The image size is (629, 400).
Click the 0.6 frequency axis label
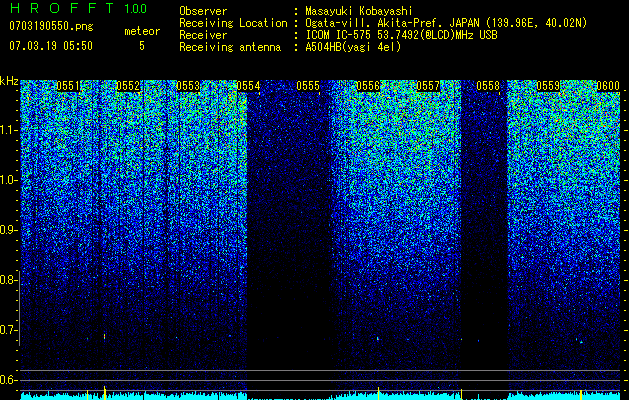pos(7,380)
